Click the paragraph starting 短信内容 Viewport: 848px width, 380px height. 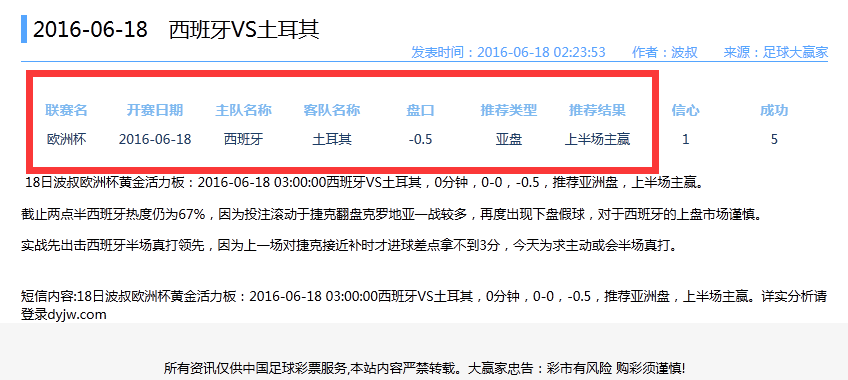(x=424, y=305)
